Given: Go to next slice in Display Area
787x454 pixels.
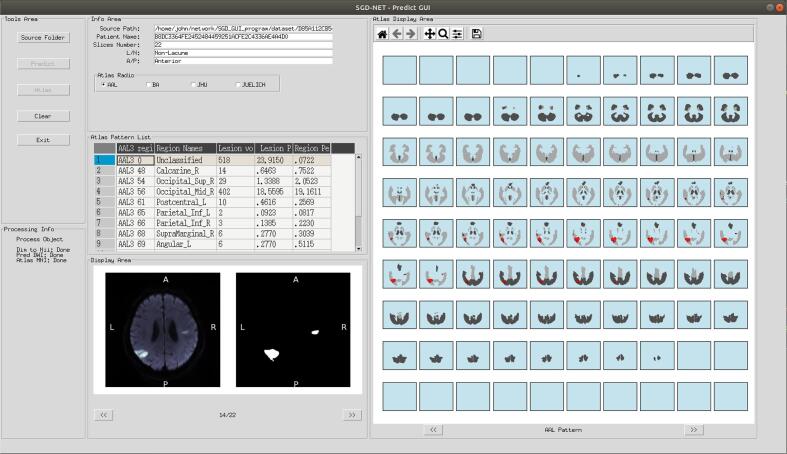Looking at the screenshot, I should (351, 414).
